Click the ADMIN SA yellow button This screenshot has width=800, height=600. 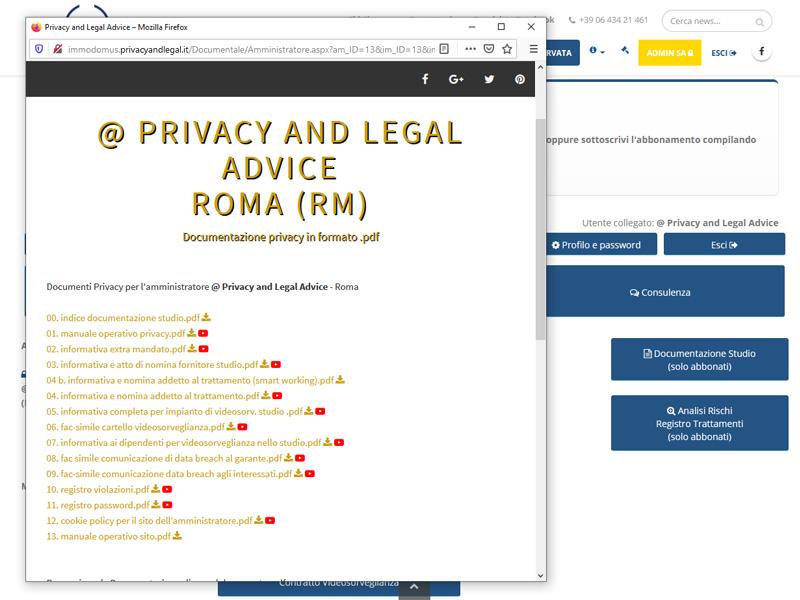coord(669,53)
